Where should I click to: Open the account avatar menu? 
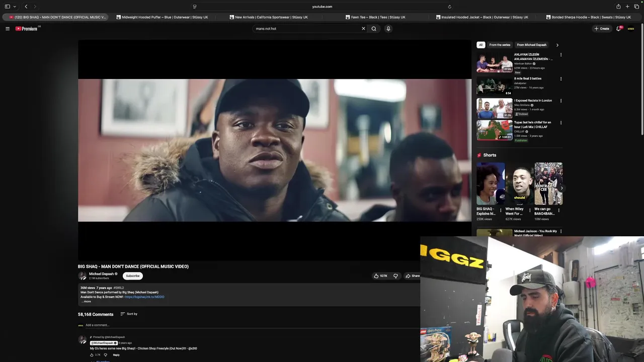point(631,29)
